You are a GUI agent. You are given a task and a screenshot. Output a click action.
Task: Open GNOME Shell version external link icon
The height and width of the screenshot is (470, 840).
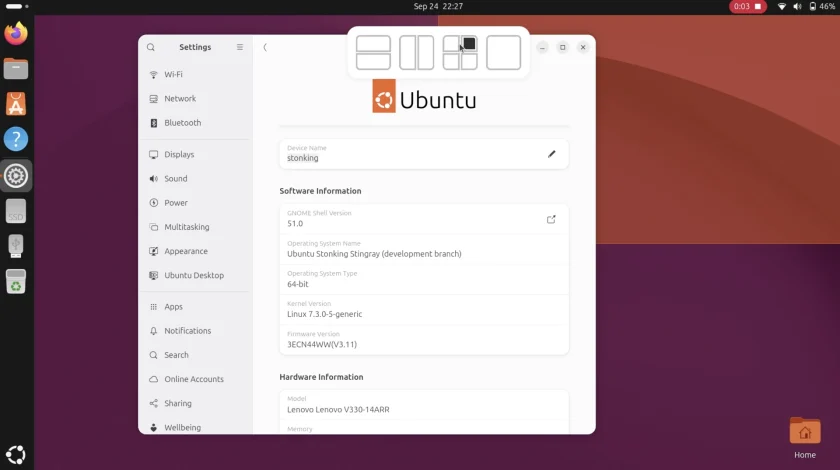(x=551, y=219)
